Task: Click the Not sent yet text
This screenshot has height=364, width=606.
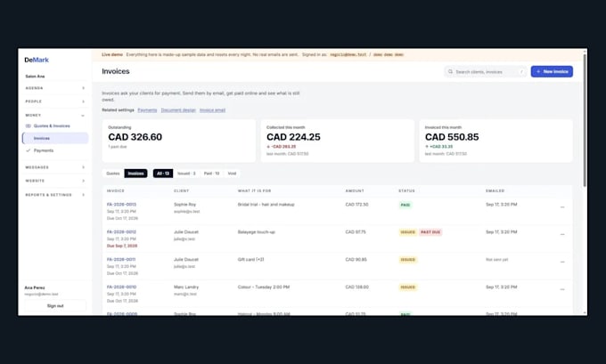Action: point(496,259)
